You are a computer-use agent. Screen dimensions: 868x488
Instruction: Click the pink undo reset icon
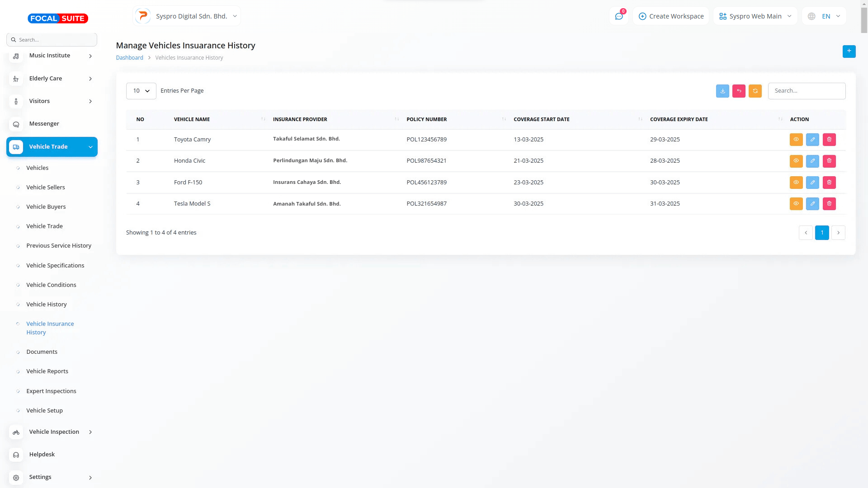(739, 91)
